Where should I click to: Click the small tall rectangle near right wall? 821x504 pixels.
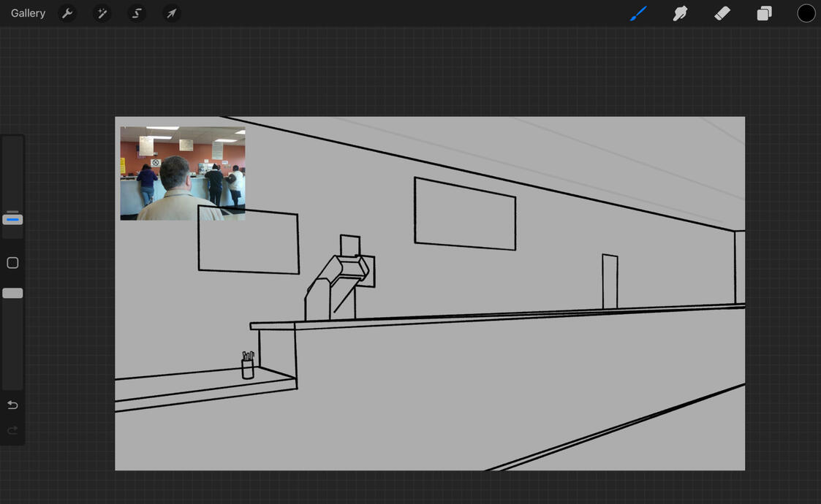(610, 281)
